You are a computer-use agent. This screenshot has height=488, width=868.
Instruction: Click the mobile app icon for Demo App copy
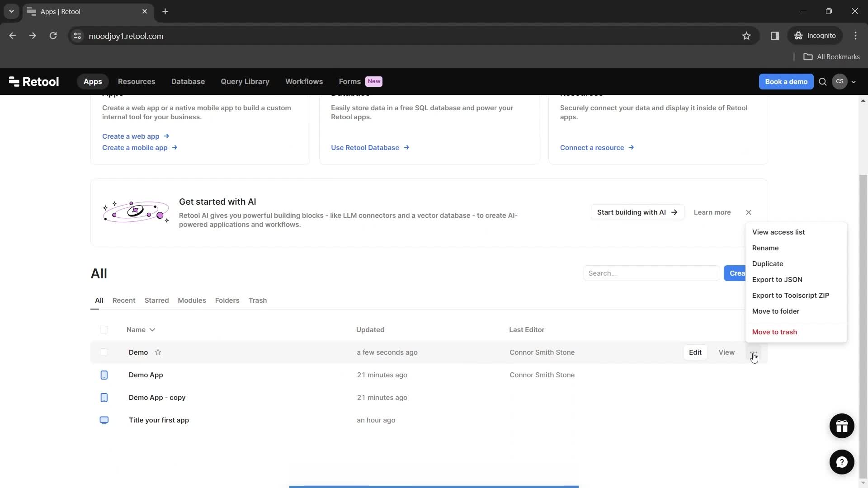click(x=104, y=398)
